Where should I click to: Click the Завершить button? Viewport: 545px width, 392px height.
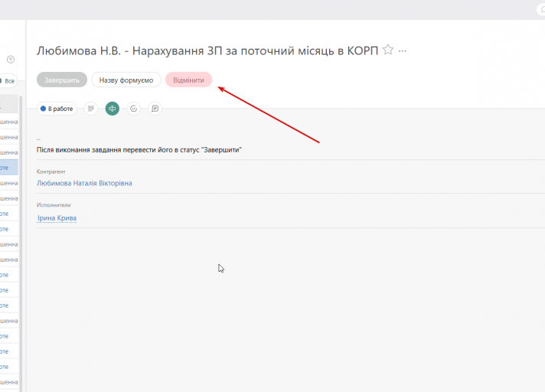pyautogui.click(x=62, y=80)
